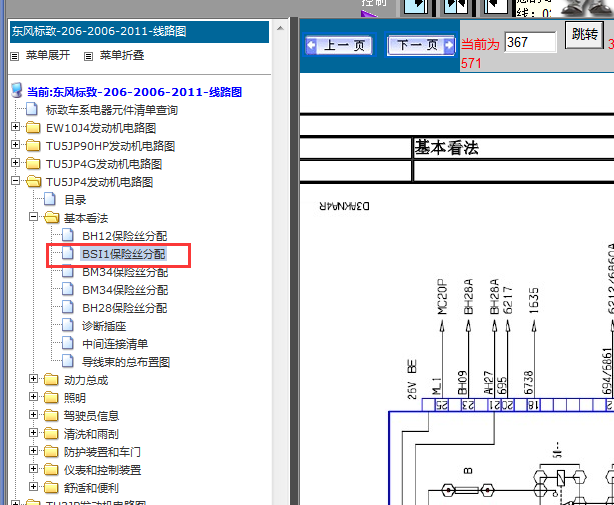Click the 动力总成 folder icon

pos(51,379)
